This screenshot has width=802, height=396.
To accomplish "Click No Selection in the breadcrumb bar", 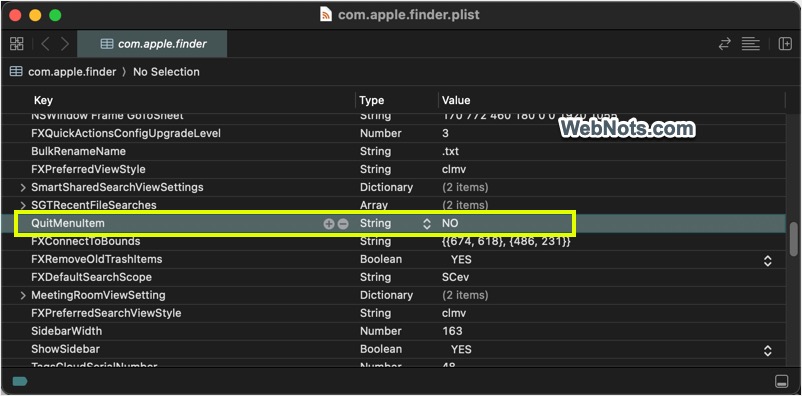I will click(166, 72).
